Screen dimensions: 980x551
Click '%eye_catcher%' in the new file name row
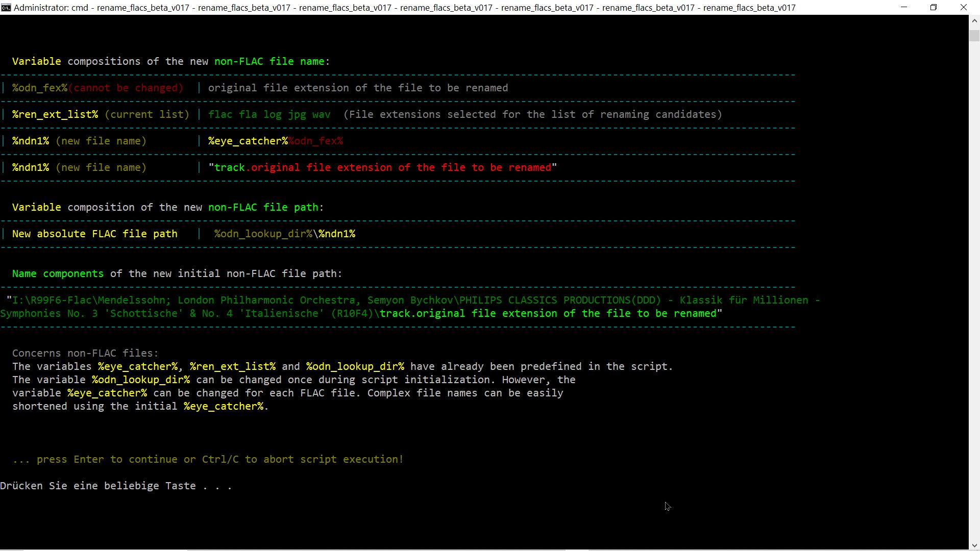(x=248, y=141)
